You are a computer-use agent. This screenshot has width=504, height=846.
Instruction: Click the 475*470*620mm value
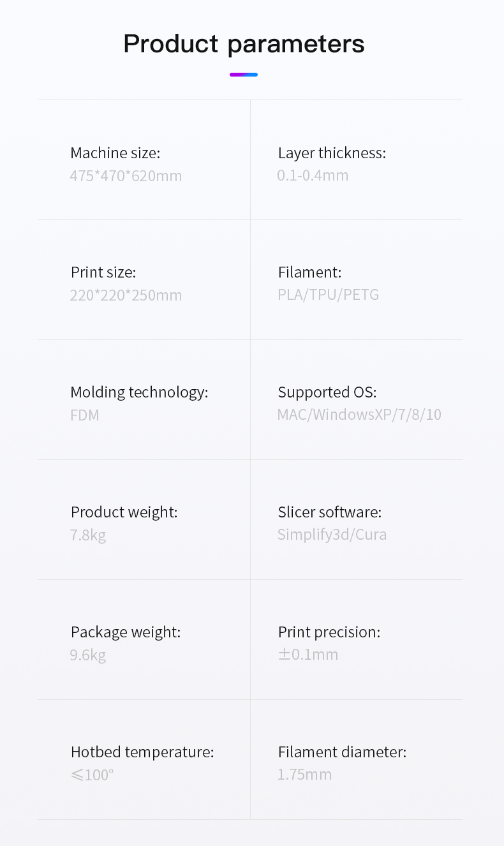point(126,176)
